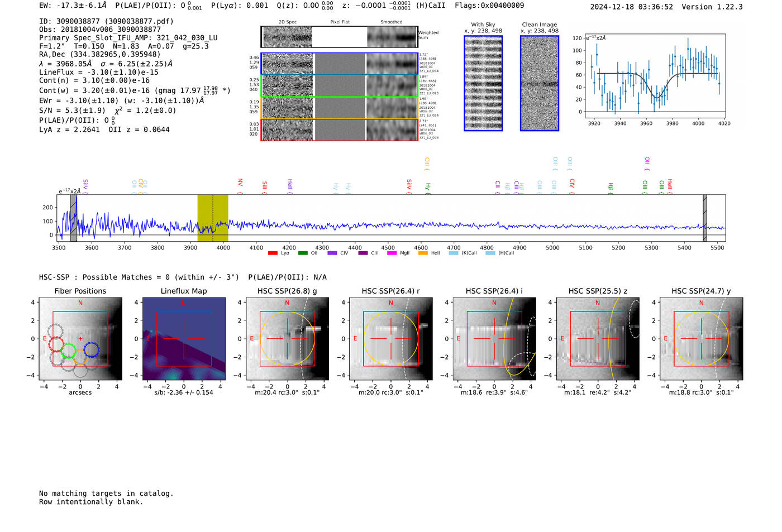This screenshot has height=532, width=782.
Task: Click the With Sky cutout image
Action: [x=483, y=83]
